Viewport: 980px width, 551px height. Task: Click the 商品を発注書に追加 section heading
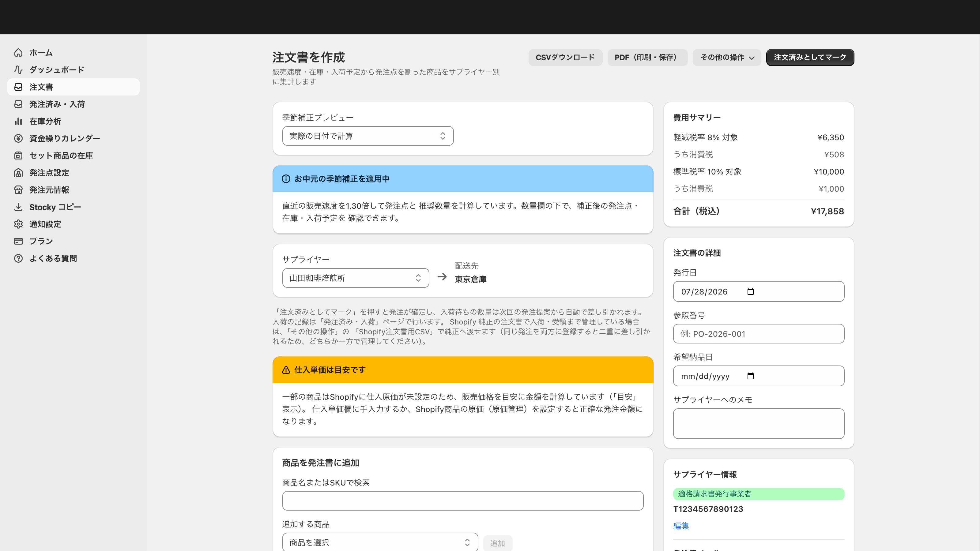click(x=320, y=463)
